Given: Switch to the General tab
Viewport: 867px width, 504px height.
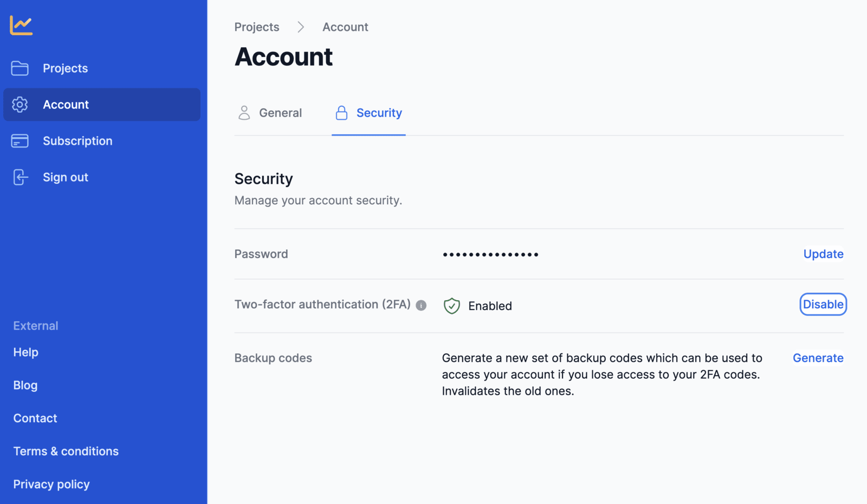Looking at the screenshot, I should coord(270,113).
